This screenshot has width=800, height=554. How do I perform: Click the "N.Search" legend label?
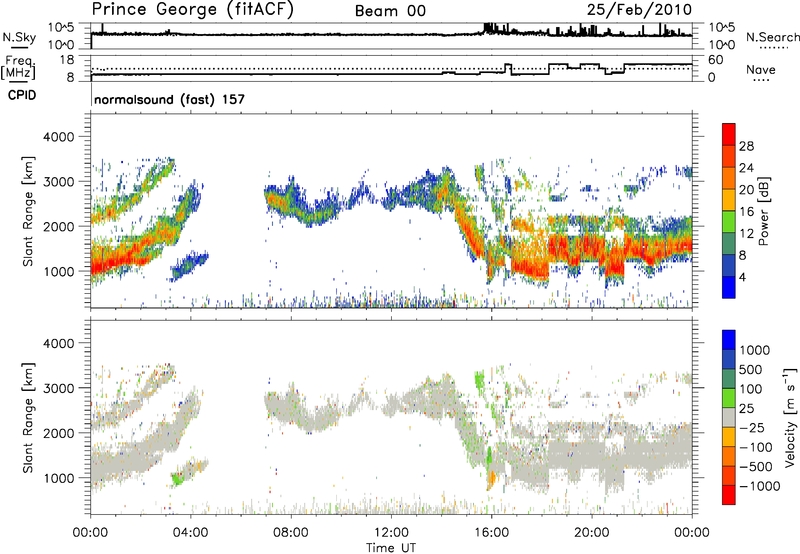click(772, 37)
